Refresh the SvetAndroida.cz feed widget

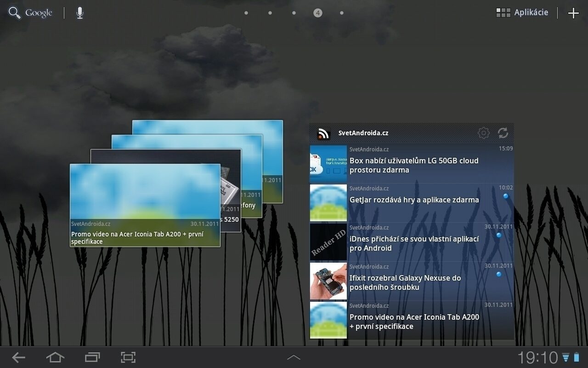tap(503, 133)
